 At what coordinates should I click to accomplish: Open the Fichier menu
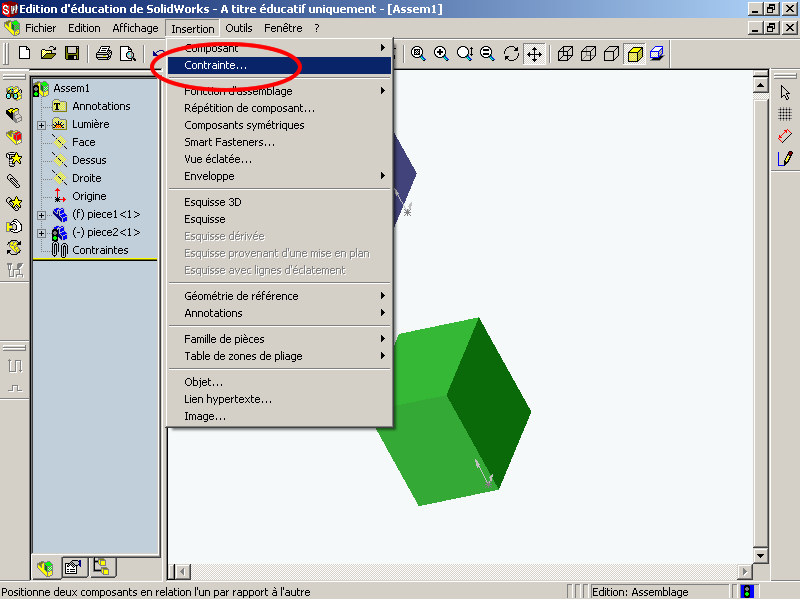point(40,28)
